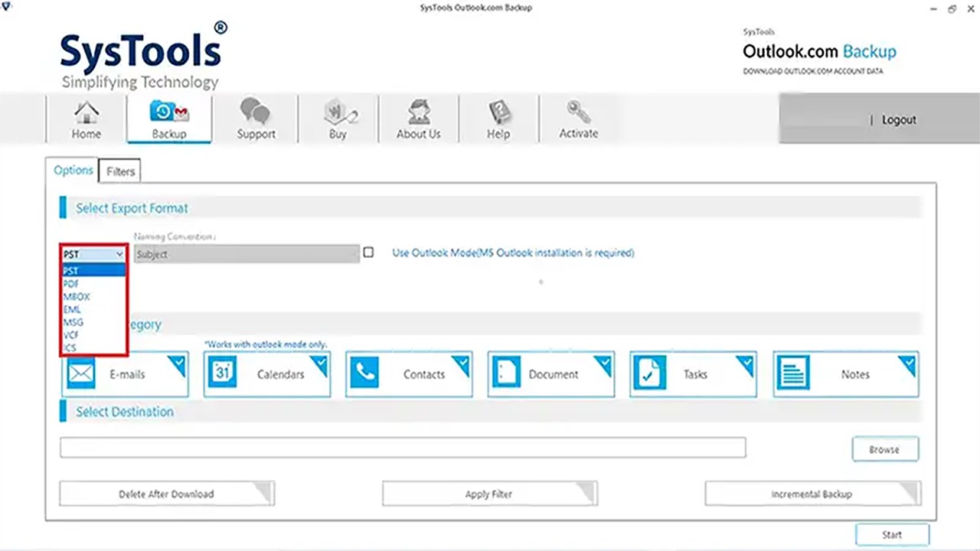Click the Apply Filter button
This screenshot has height=551, width=980.
click(x=489, y=494)
